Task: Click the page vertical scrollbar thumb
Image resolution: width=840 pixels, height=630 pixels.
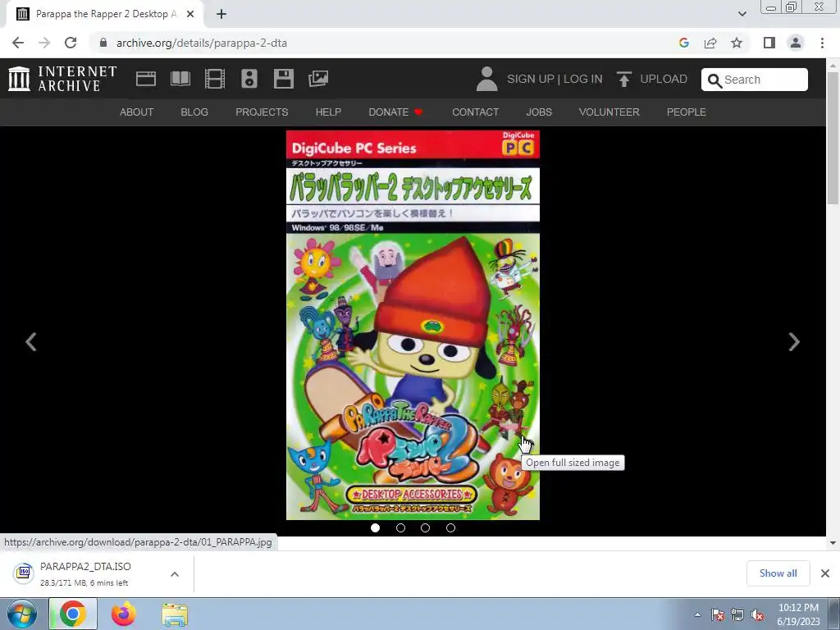Action: [x=833, y=138]
